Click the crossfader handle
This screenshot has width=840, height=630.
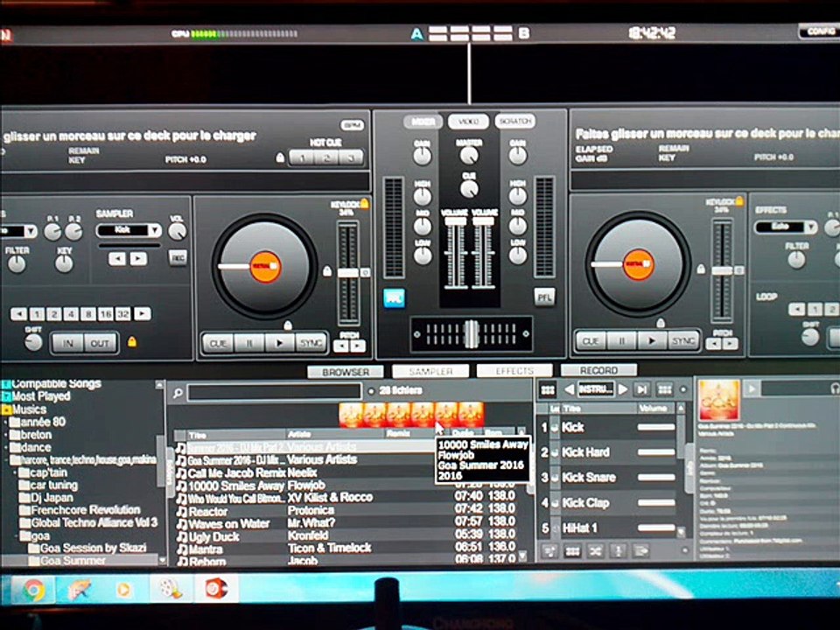[471, 333]
